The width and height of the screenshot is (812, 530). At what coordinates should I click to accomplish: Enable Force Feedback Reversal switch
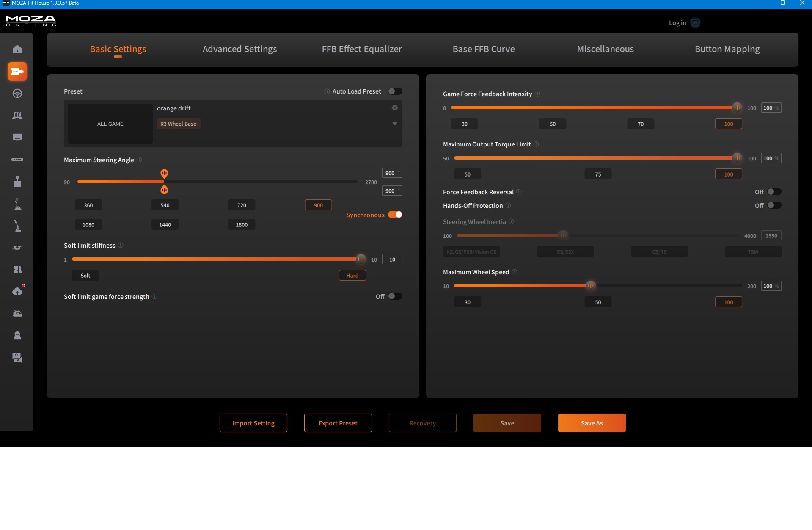click(774, 192)
